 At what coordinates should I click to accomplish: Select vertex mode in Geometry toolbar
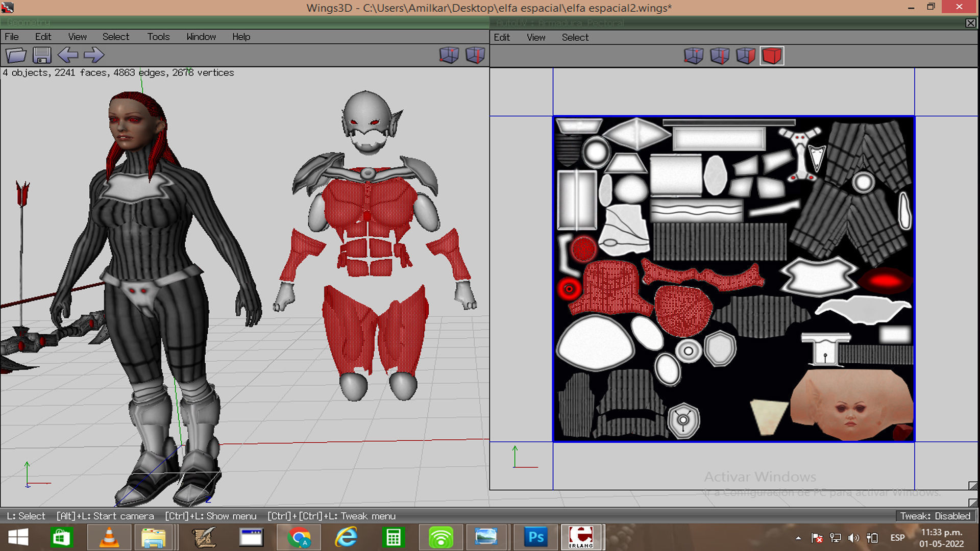[x=449, y=55]
